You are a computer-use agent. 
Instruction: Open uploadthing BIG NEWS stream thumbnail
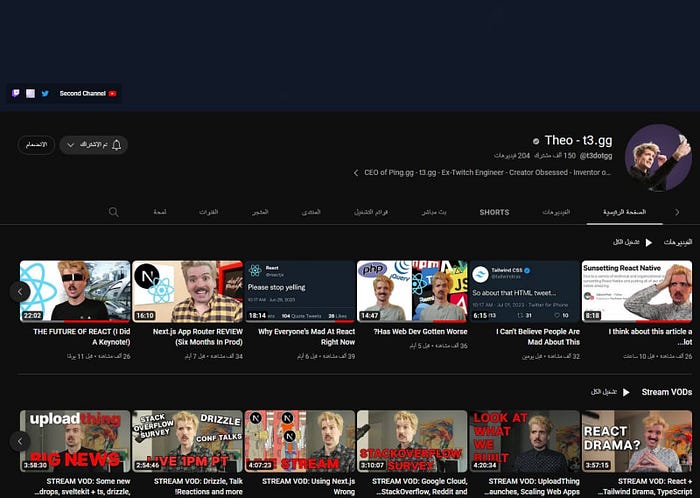(75, 441)
